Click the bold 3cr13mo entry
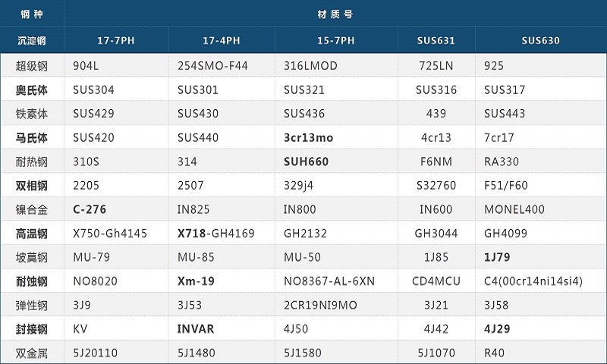The height and width of the screenshot is (364, 607). click(x=308, y=138)
